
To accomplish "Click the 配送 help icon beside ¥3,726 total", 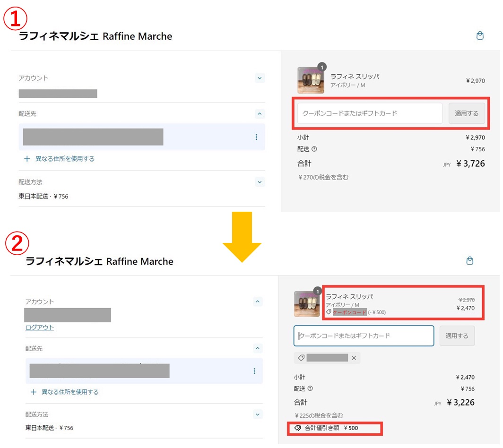I will click(314, 149).
